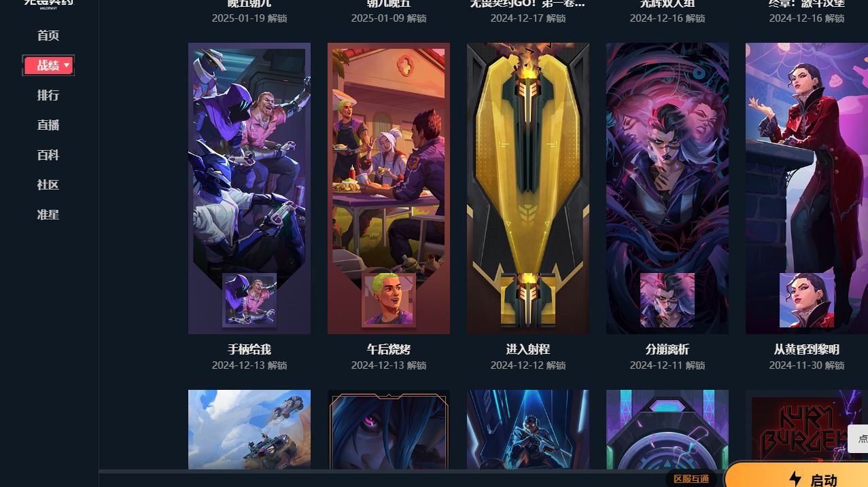The height and width of the screenshot is (487, 868).
Task: Click 进入射程 golden emblem avatar icon
Action: point(528,300)
